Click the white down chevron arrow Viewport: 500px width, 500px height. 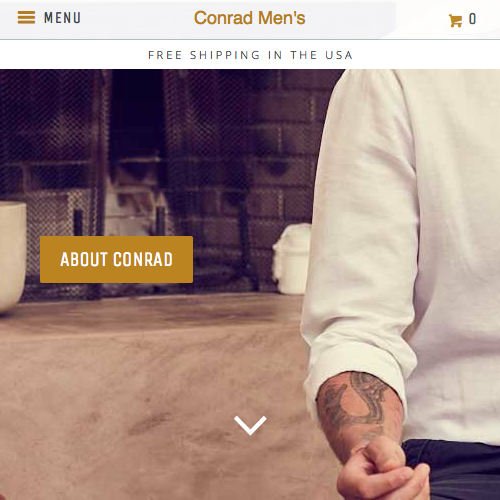(x=250, y=425)
